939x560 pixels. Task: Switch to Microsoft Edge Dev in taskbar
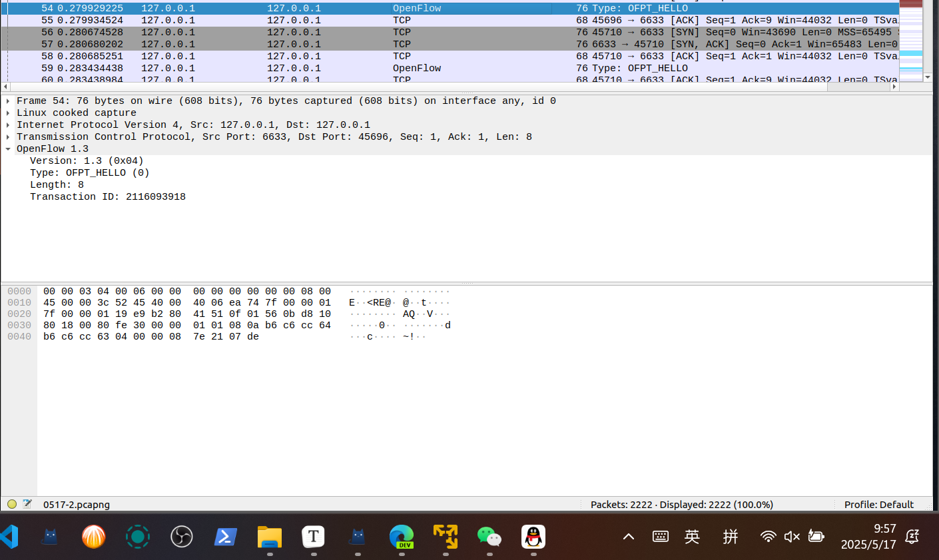(402, 537)
